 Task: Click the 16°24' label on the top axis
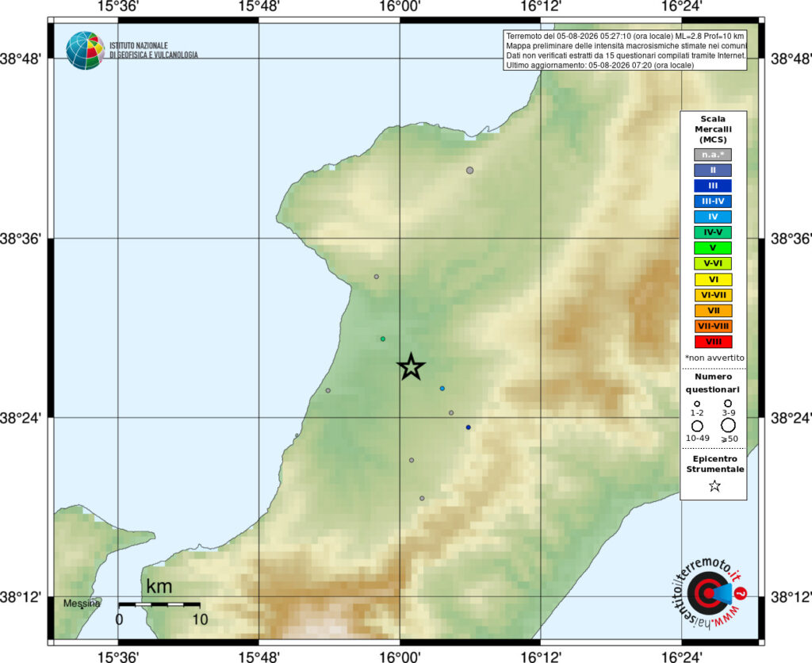click(x=682, y=6)
